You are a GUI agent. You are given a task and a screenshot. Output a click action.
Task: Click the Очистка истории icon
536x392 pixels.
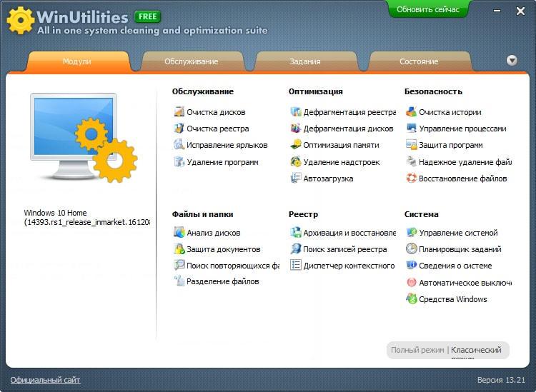(412, 112)
